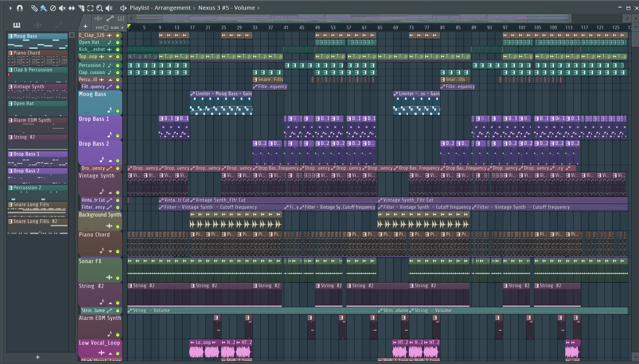Show automation clips in the picker panel
The image size is (639, 364).
59,25
